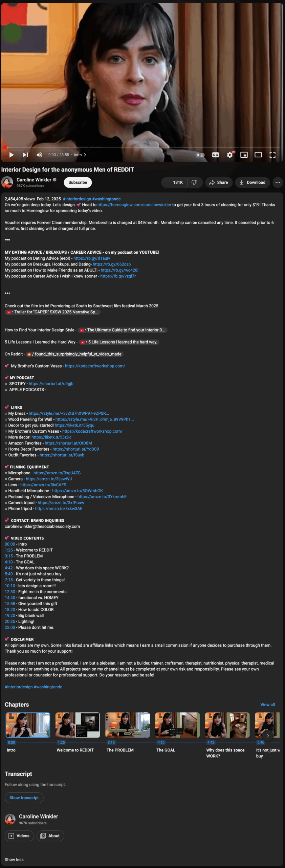The image size is (285, 868).
Task: Open the more actions menu
Action: [278, 182]
